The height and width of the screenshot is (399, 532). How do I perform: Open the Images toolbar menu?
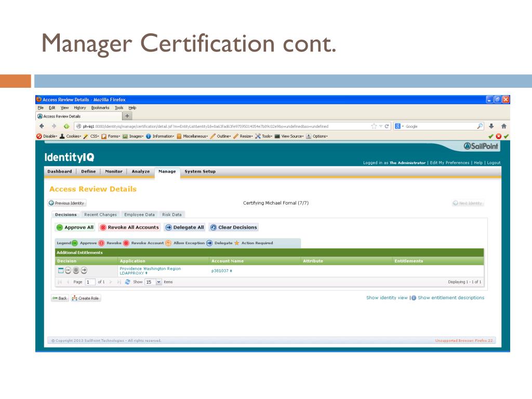coord(133,136)
